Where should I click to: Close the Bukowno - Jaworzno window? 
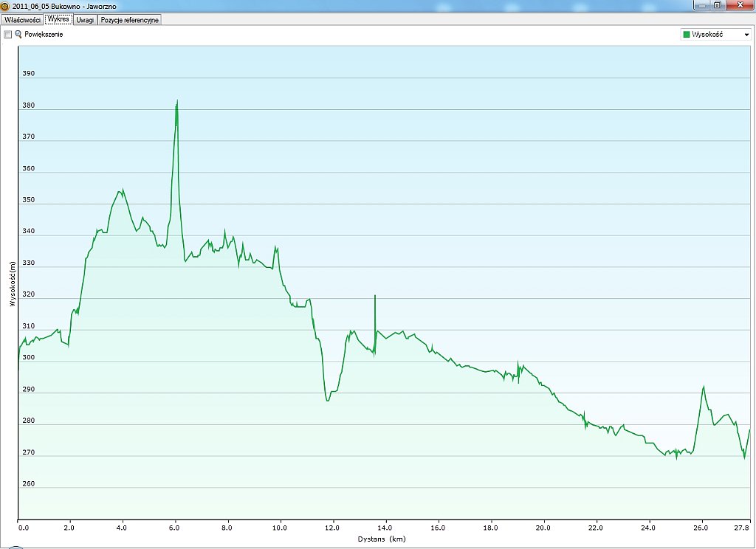tap(739, 5)
